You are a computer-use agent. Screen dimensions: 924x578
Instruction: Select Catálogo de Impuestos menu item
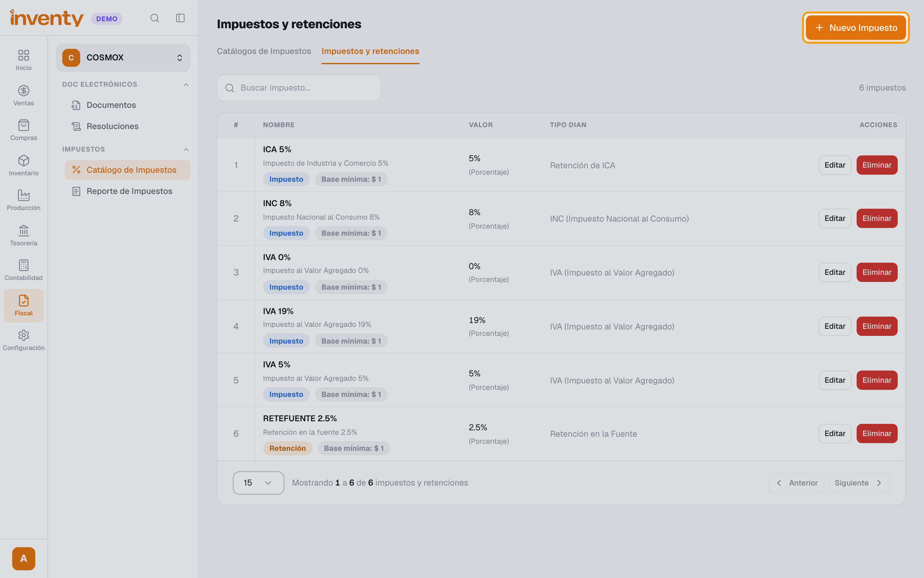click(x=127, y=170)
